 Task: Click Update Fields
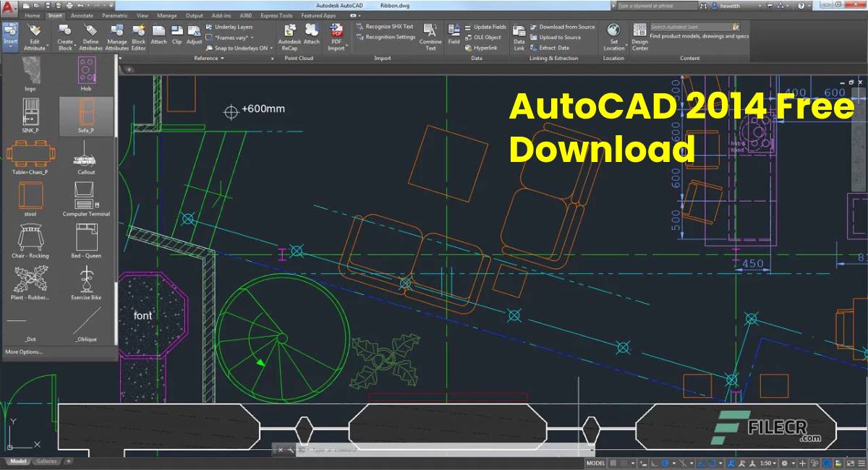coord(485,27)
